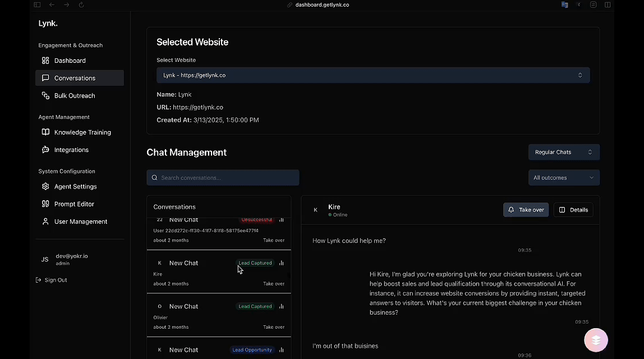Click the Bulk Outreach icon

pyautogui.click(x=45, y=96)
